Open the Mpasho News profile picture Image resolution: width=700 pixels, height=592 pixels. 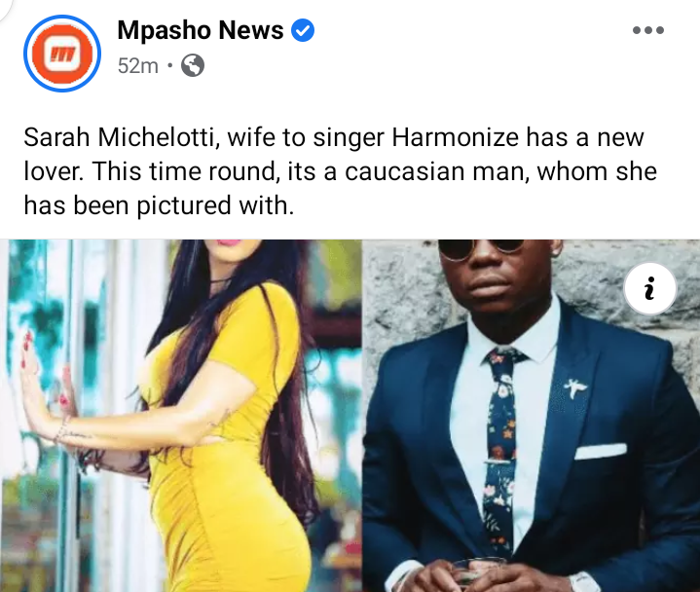62,54
